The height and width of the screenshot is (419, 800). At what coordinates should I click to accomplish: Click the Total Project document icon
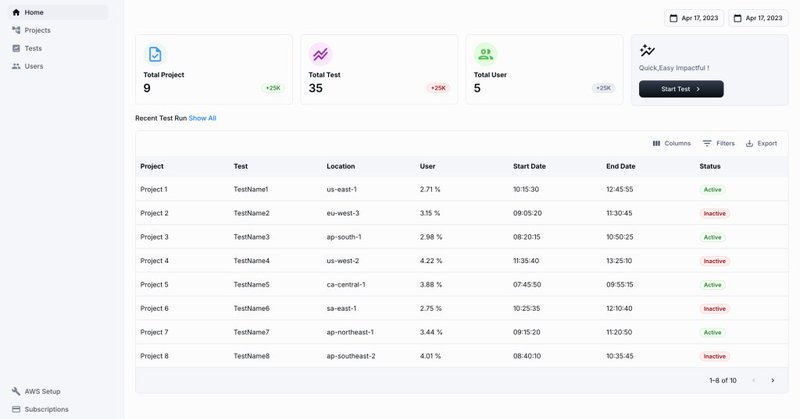[x=155, y=54]
